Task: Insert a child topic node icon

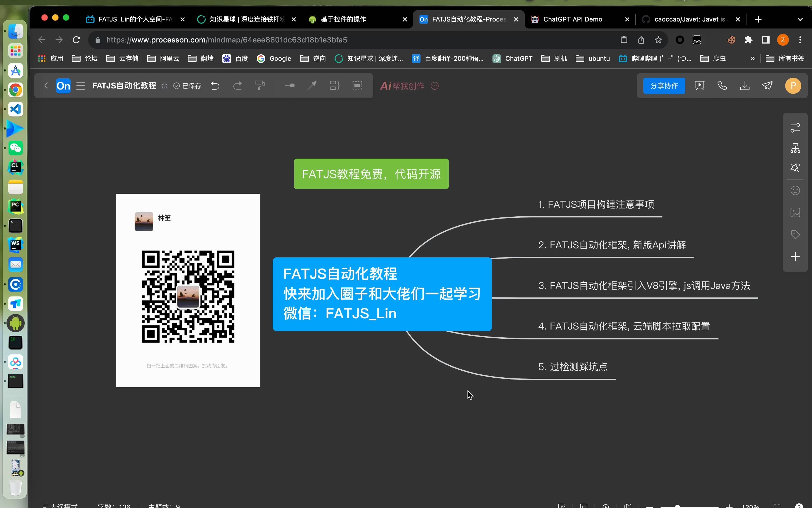Action: click(x=290, y=86)
